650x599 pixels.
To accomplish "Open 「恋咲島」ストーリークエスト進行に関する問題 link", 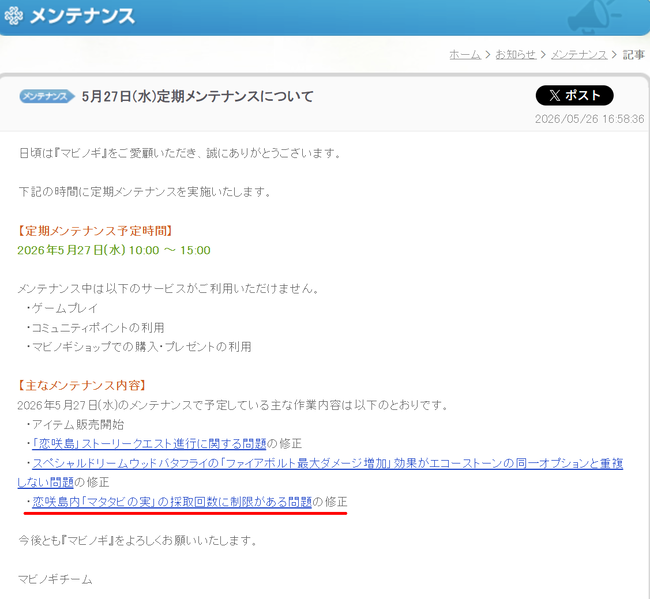I will pos(149,444).
